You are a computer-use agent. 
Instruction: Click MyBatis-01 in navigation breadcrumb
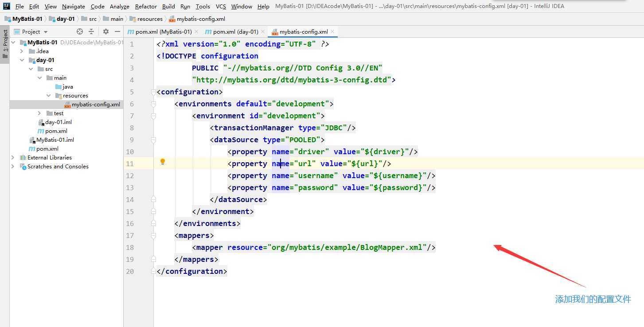coord(23,19)
